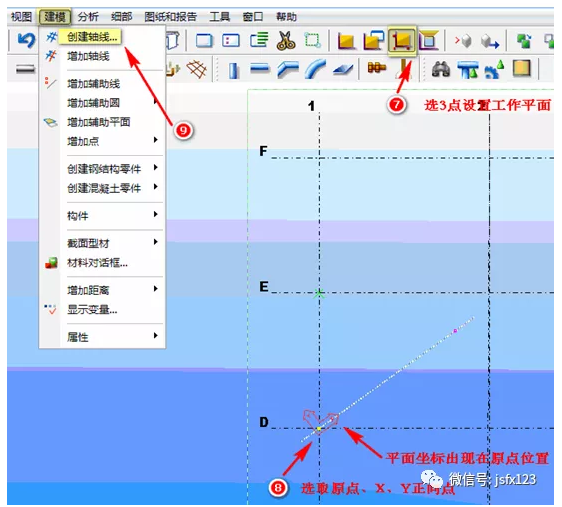562x507 pixels.
Task: Open the 图纸和报告 menu
Action: (x=170, y=17)
